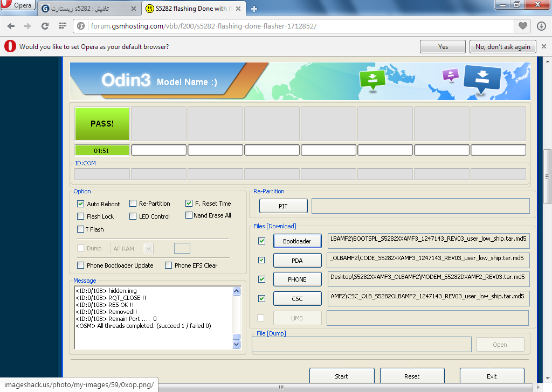Click the MODEM_S5282DXAMF2 path field
This screenshot has width=552, height=392.
click(x=428, y=279)
